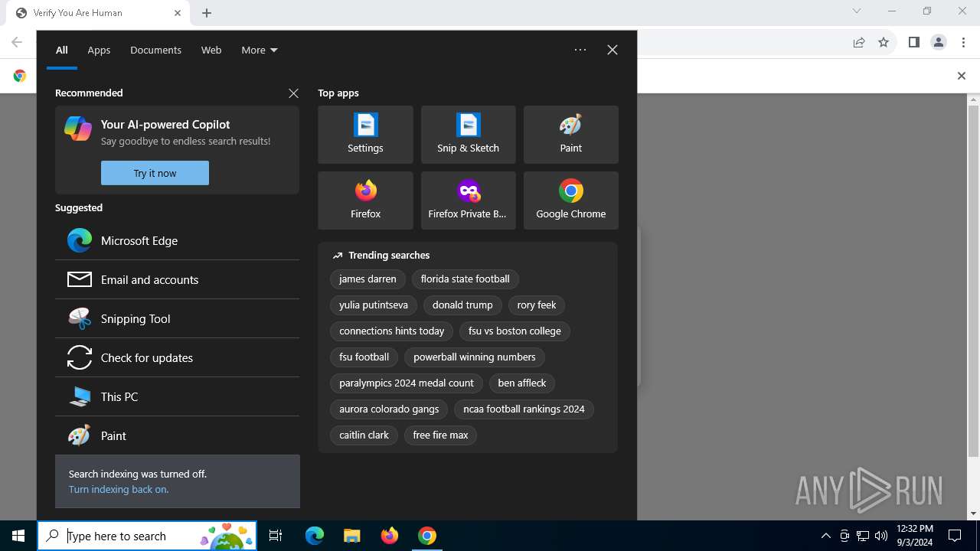Select fsu vs boston college chip

click(x=514, y=331)
